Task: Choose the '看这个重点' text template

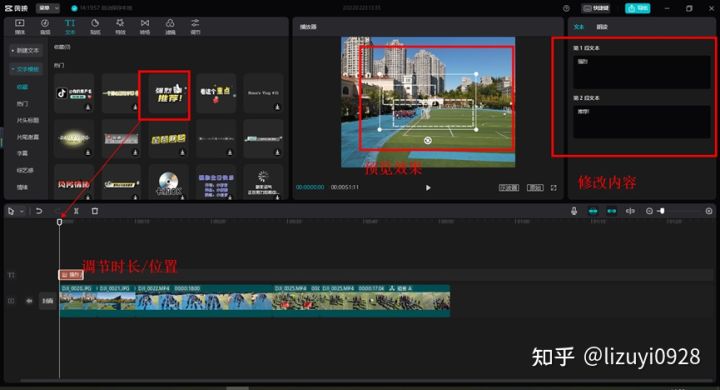Action: (x=216, y=93)
